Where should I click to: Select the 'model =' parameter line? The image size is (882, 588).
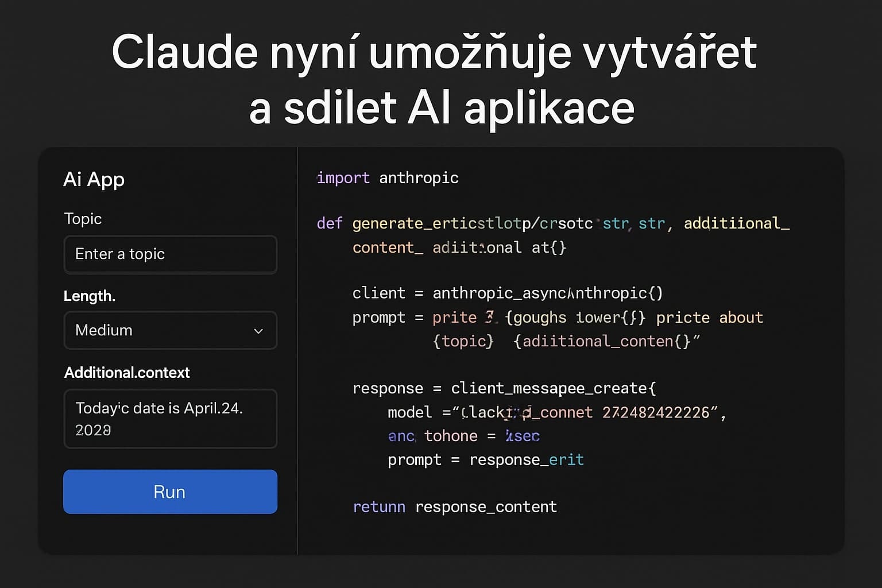(556, 412)
